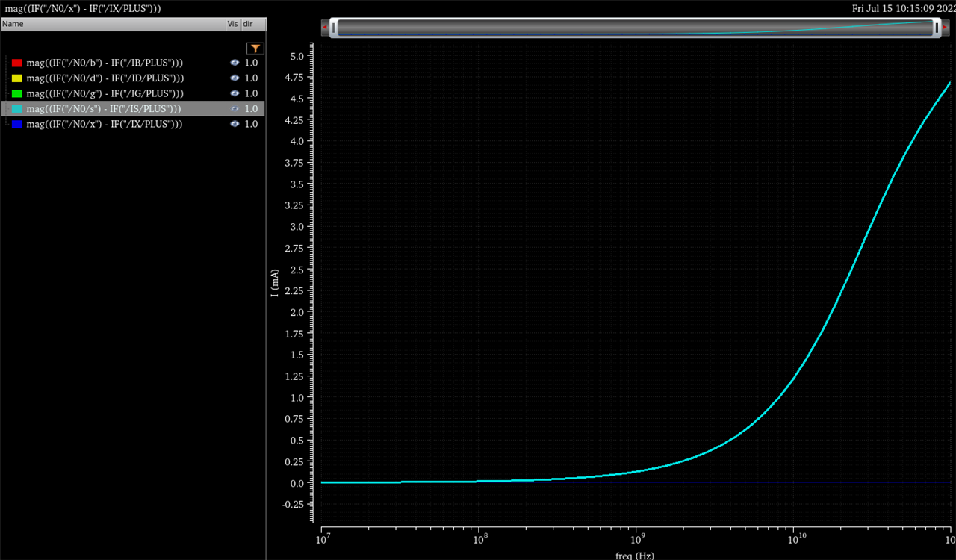Hide the /N0/d - /ID/PLUS trace
956x560 pixels.
pos(235,78)
